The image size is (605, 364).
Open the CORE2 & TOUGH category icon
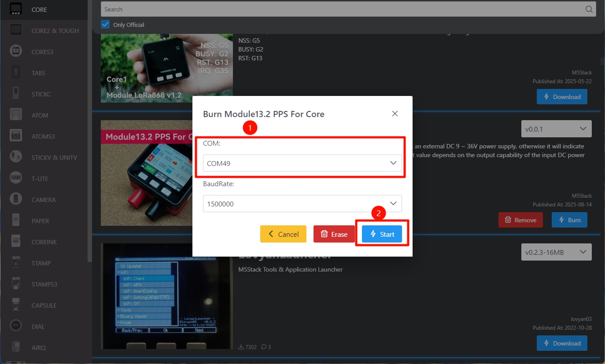coord(16,30)
